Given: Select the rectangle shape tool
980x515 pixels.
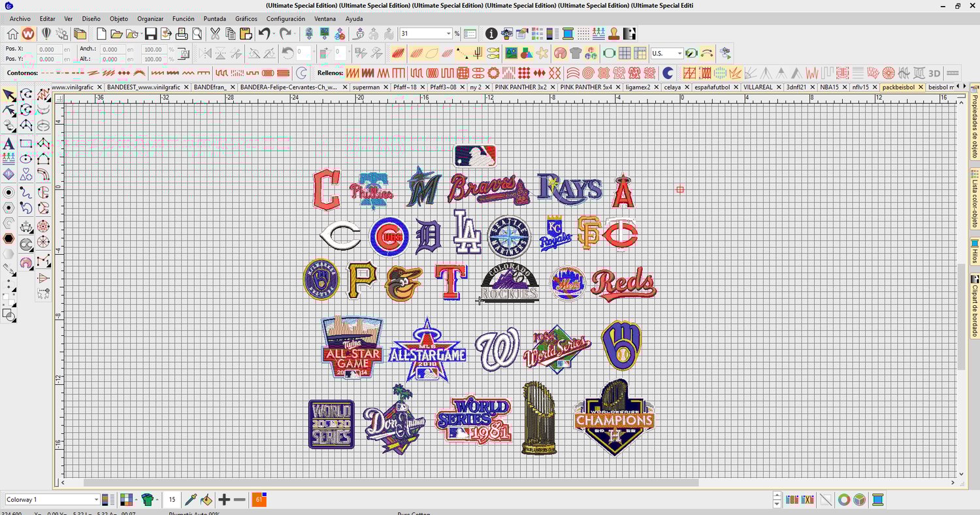Looking at the screenshot, I should coord(26,143).
